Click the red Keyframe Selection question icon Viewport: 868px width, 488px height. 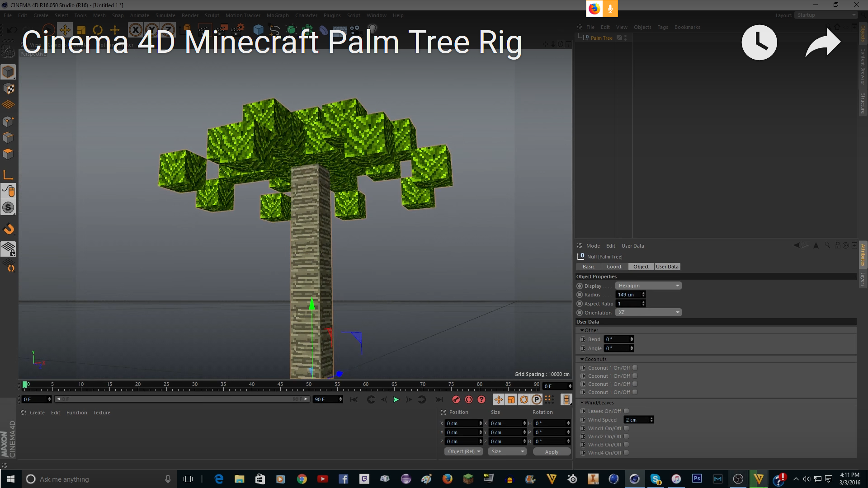pos(481,399)
